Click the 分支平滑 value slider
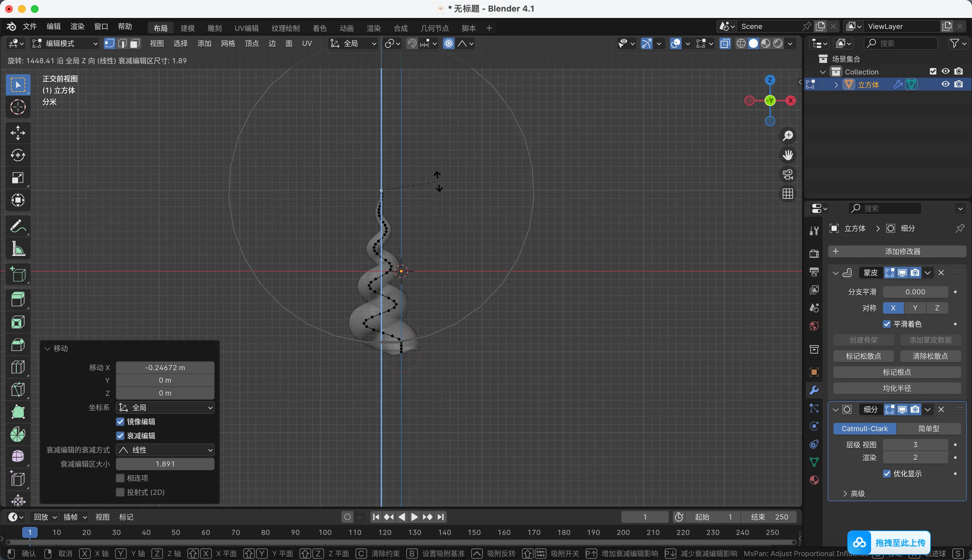The width and height of the screenshot is (972, 560). click(x=915, y=292)
